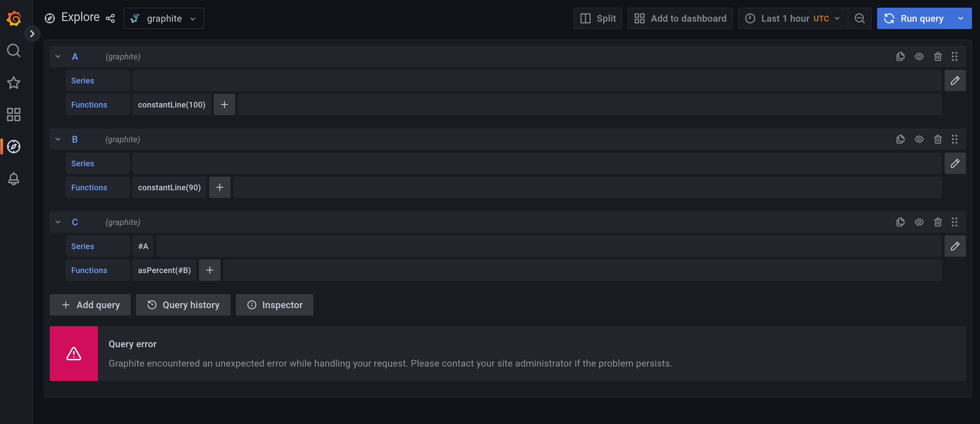
Task: Duplicate query A using the copy icon
Action: pos(900,56)
